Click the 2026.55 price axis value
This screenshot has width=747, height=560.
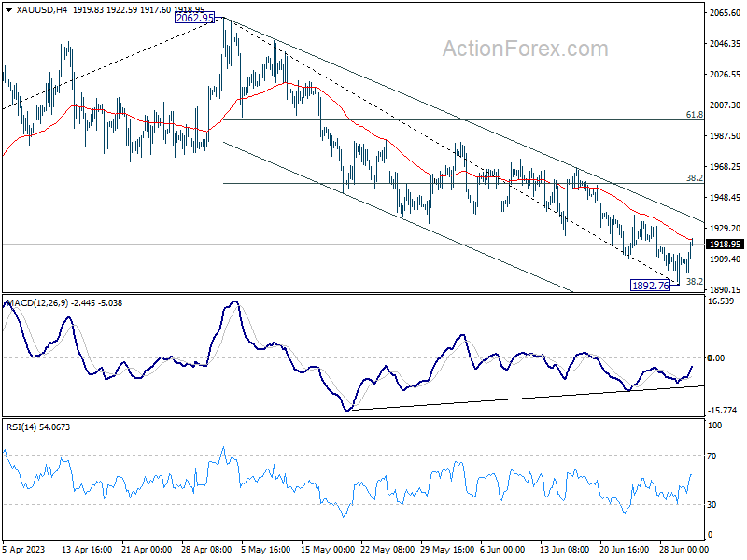[x=725, y=75]
